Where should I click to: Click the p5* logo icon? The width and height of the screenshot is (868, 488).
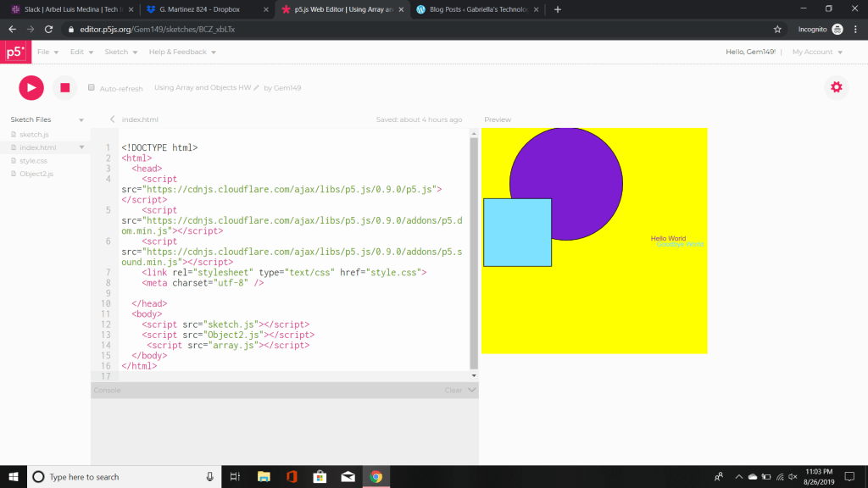pyautogui.click(x=15, y=52)
